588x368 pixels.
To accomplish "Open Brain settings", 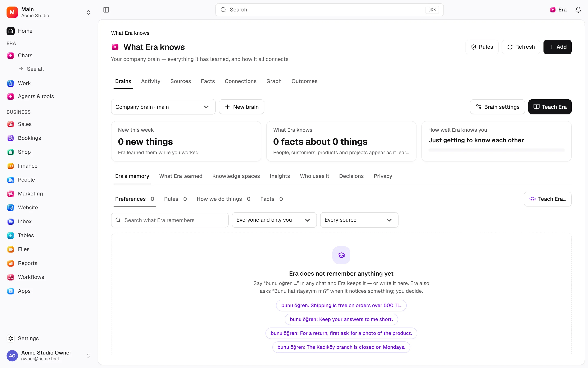I will [497, 107].
